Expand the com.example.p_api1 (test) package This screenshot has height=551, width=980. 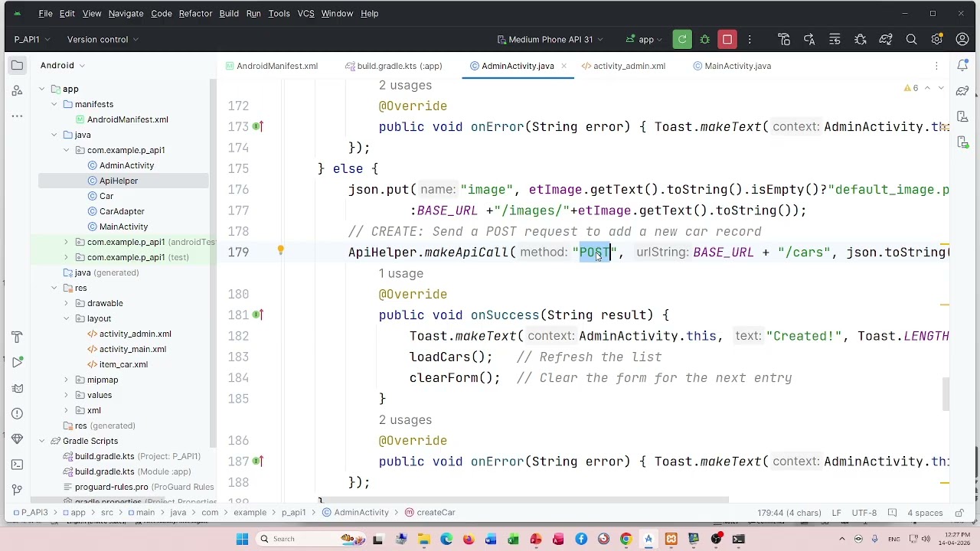point(67,257)
